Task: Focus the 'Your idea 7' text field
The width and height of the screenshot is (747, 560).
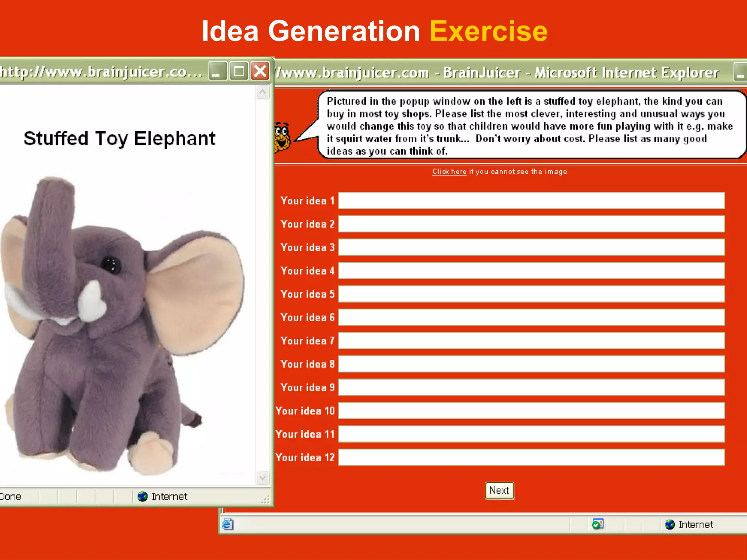Action: pos(531,341)
